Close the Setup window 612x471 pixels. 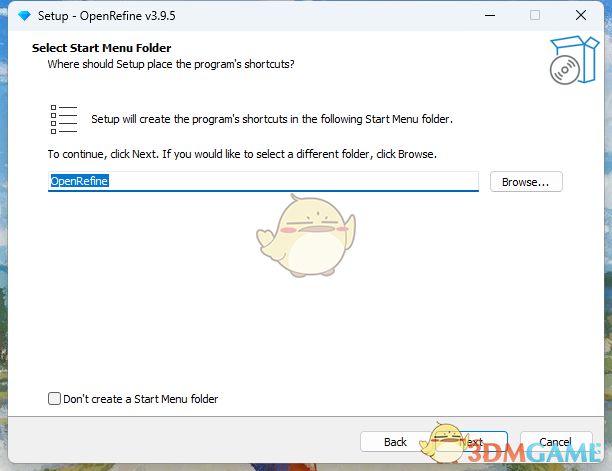581,16
